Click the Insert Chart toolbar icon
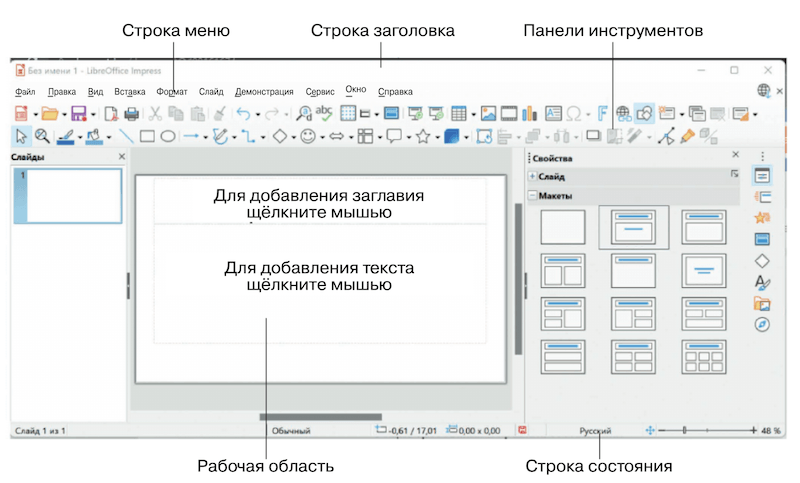 point(529,114)
